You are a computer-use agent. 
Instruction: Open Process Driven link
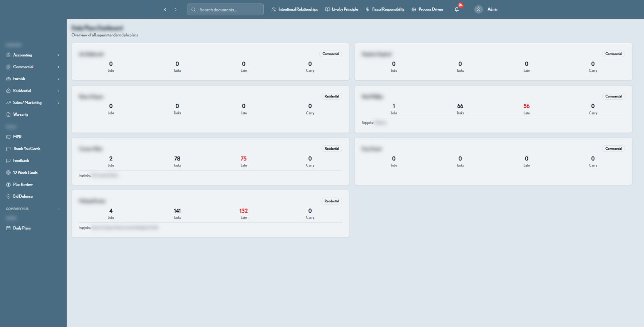427,10
